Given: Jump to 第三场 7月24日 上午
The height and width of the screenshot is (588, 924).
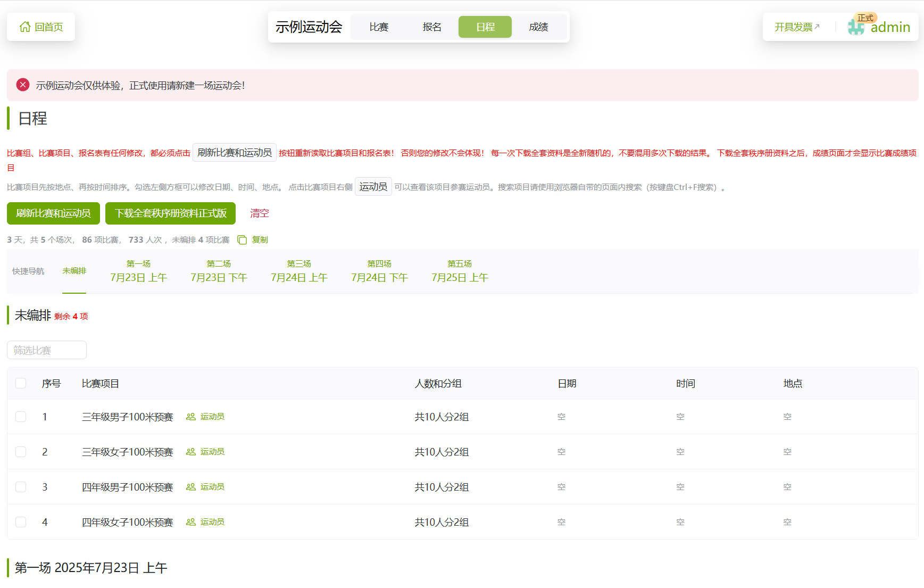Looking at the screenshot, I should 299,271.
